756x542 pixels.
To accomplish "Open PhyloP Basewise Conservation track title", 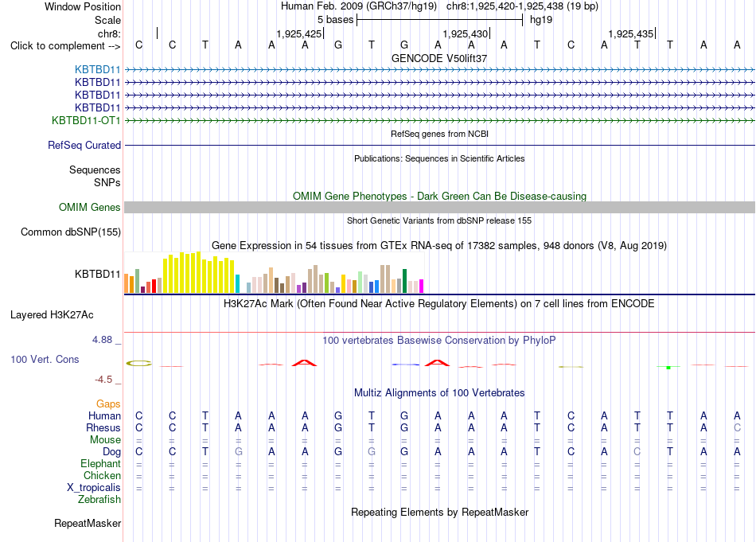I will click(439, 341).
